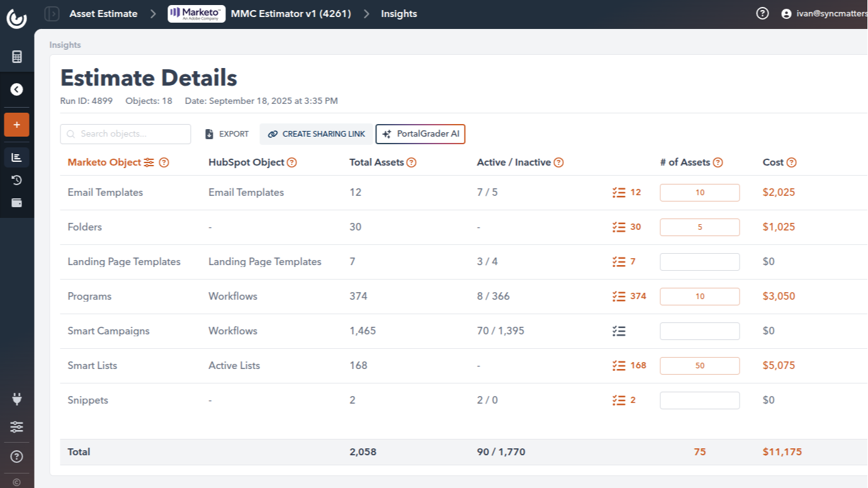Click the plug integrations icon near sidebar bottom
The image size is (868, 488).
[x=16, y=399]
